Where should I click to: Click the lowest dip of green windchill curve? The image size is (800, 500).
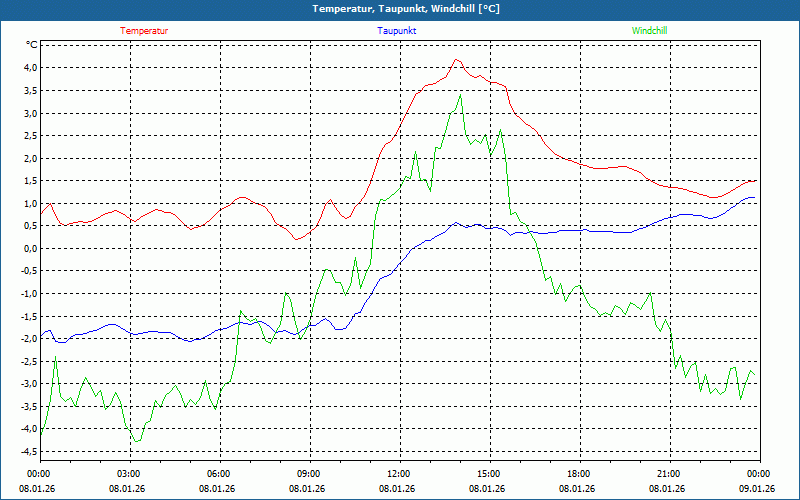(135, 441)
